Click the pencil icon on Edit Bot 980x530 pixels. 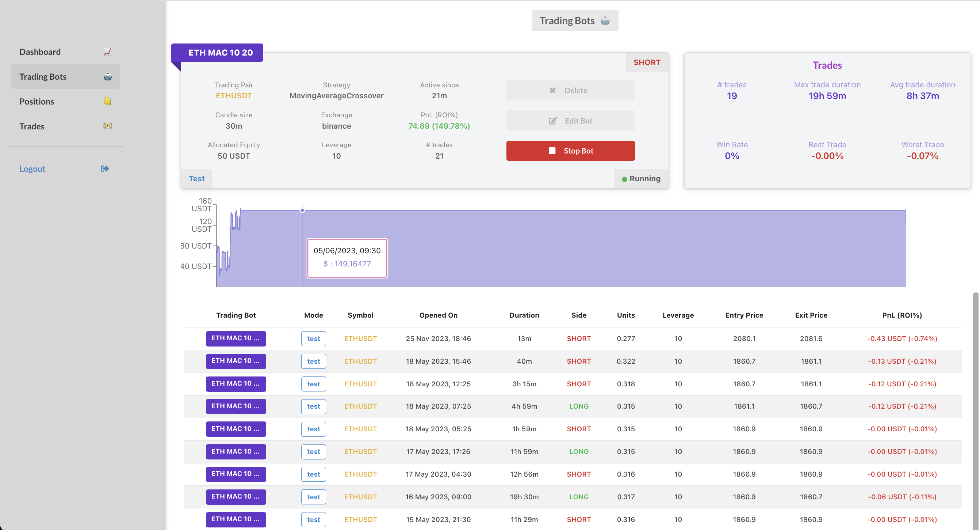553,121
